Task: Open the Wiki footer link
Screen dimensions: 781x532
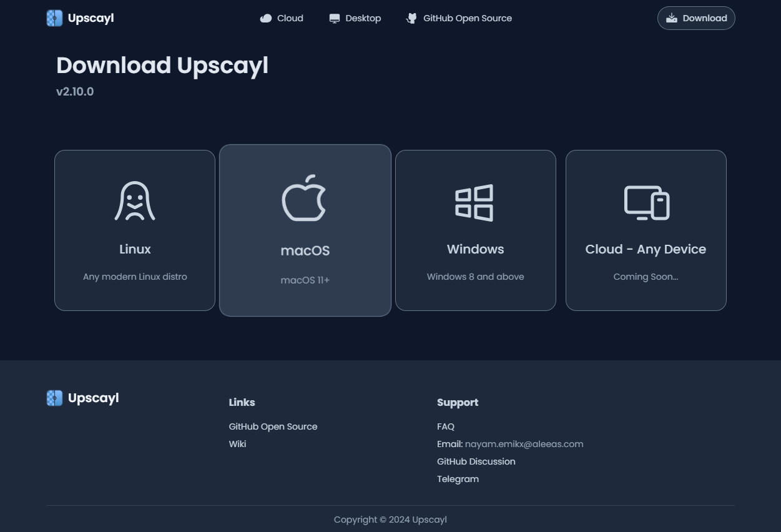Action: point(237,444)
